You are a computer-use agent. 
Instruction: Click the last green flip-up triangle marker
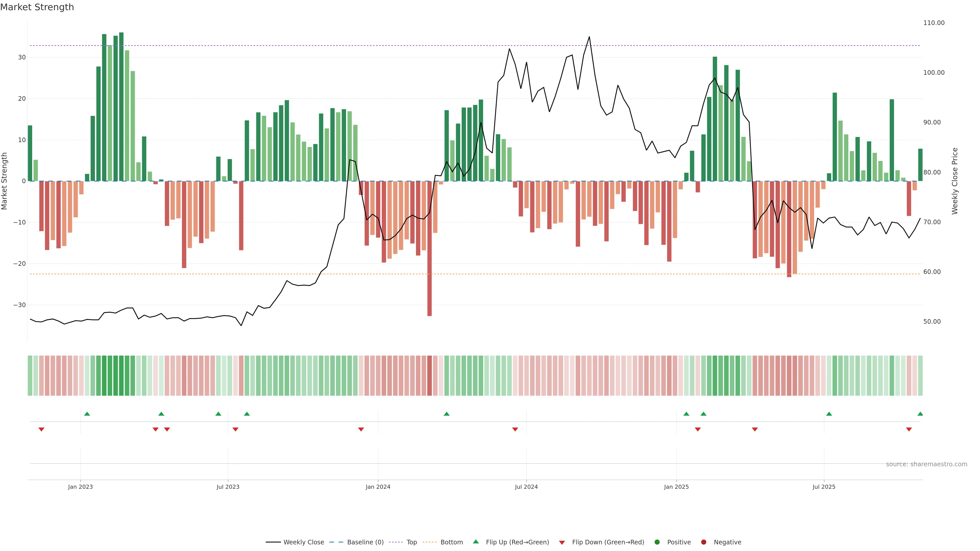point(920,414)
